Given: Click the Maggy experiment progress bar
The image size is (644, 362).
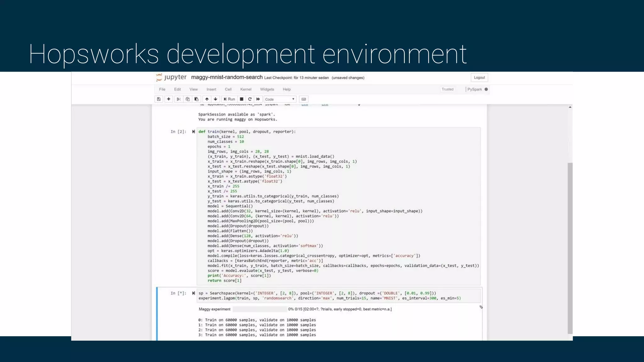Looking at the screenshot, I should 259,309.
